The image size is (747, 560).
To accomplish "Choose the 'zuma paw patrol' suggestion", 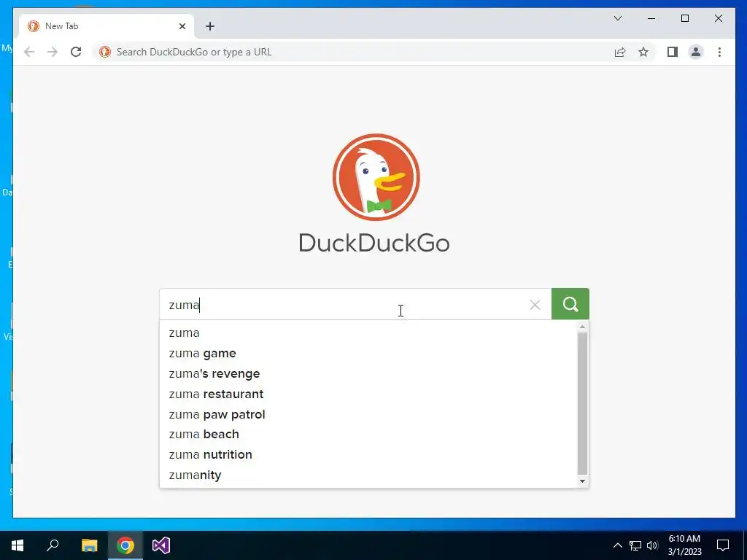I will pos(368,414).
